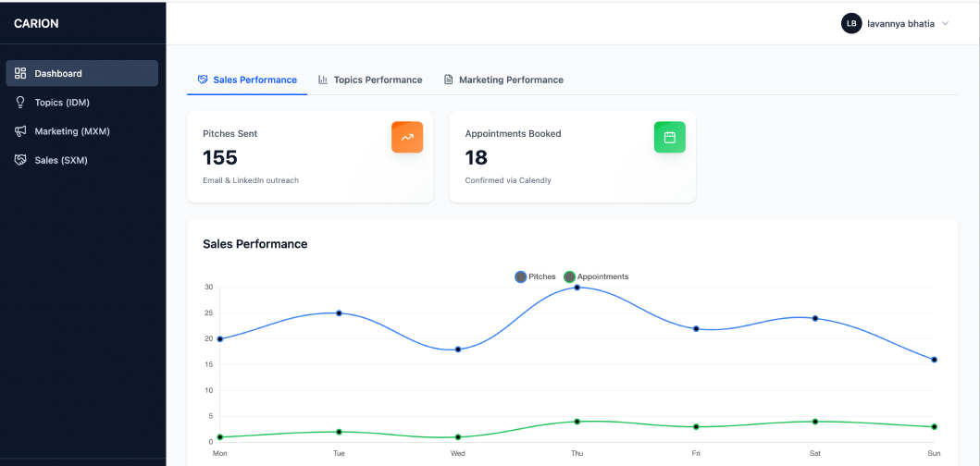Screen dimensions: 980x466
Task: Switch to the Marketing Performance tab
Action: coord(511,80)
